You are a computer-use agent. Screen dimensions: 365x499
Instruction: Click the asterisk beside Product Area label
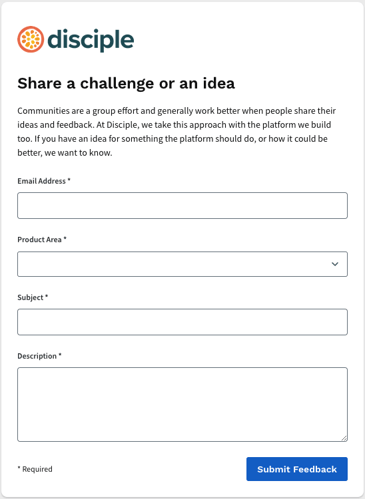(65, 239)
